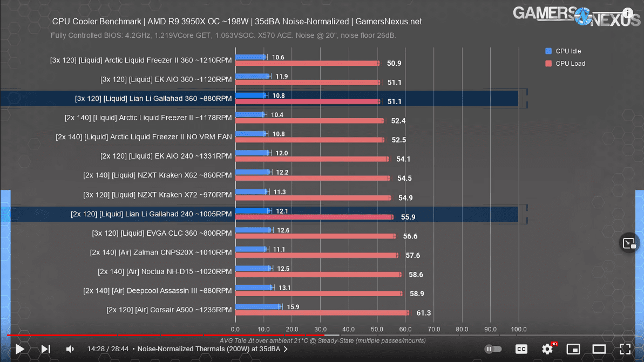
Task: Click the Deepcool Assassin III label
Action: 157,291
